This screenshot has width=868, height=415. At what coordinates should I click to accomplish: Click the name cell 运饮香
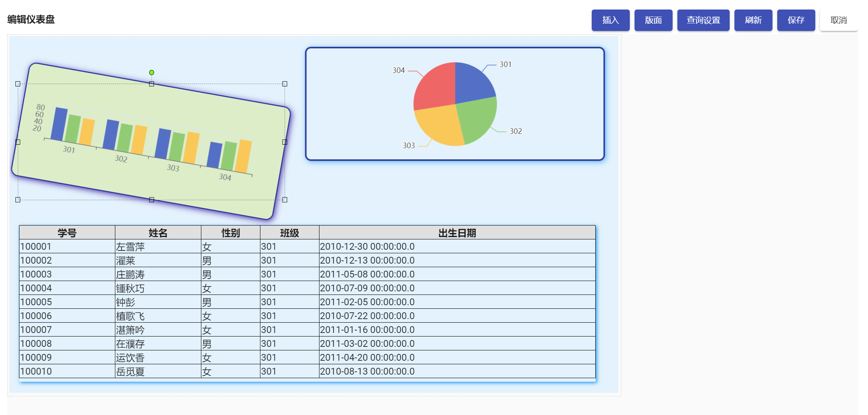point(158,358)
